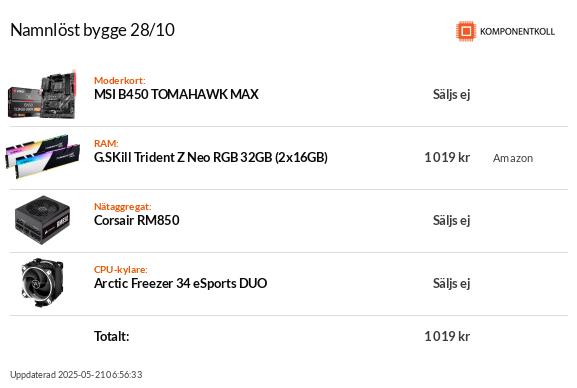Click the RAM category label
This screenshot has width=577, height=388.
[106, 143]
